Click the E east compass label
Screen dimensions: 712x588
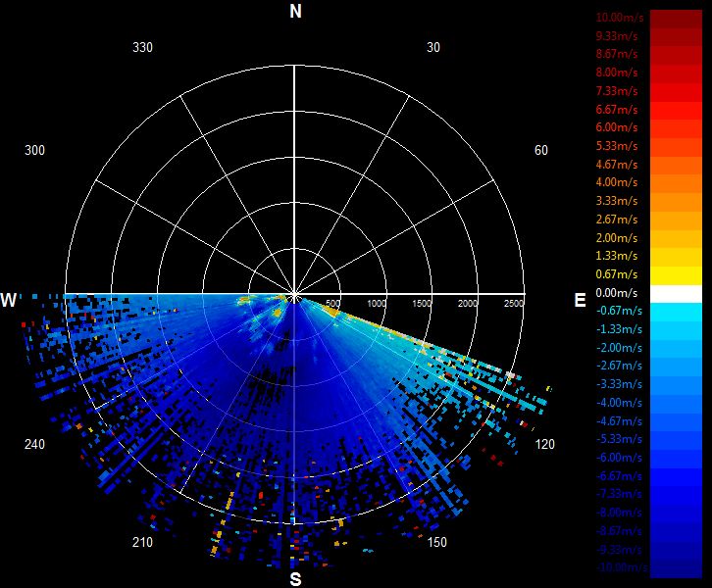point(580,300)
